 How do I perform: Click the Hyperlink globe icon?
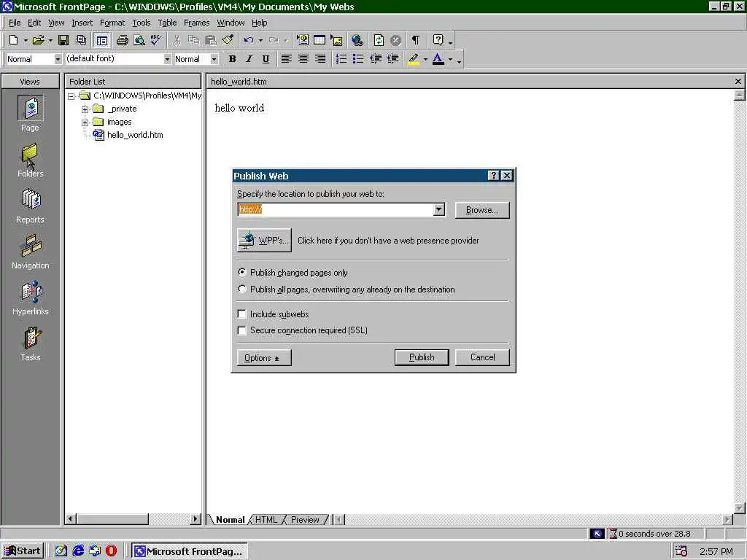pos(357,41)
